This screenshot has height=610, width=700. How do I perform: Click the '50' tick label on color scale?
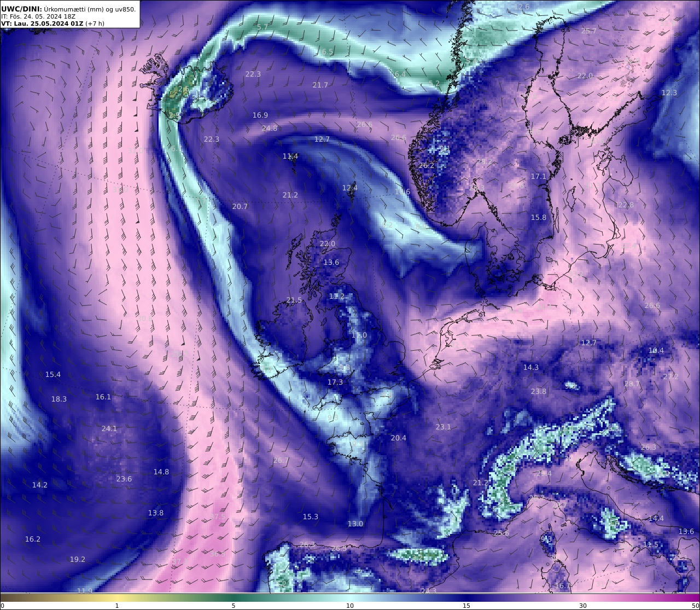695,606
